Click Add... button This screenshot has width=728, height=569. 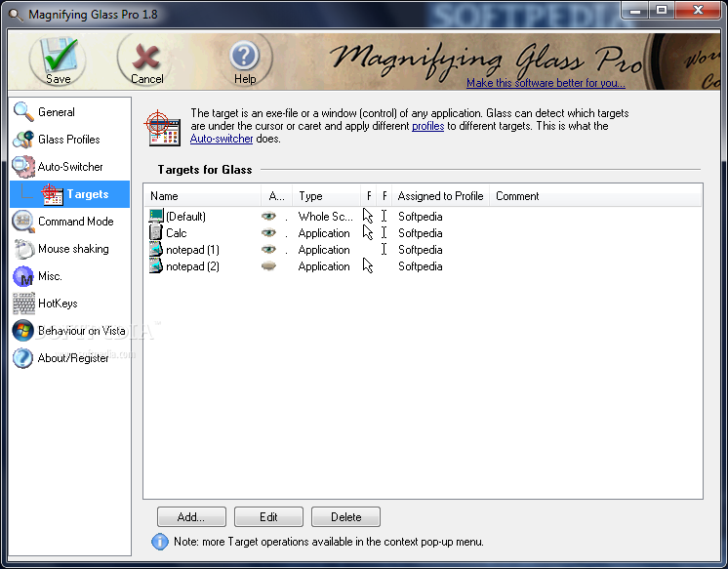[191, 517]
